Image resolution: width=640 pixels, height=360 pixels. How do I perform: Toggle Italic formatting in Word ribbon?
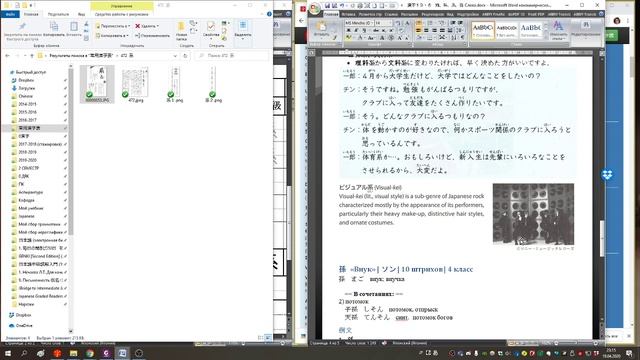tap(356, 30)
